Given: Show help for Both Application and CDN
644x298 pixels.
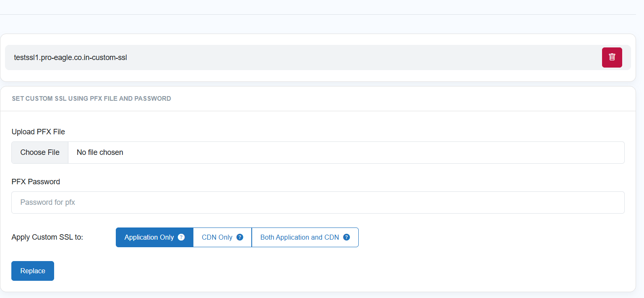Looking at the screenshot, I should pyautogui.click(x=347, y=237).
